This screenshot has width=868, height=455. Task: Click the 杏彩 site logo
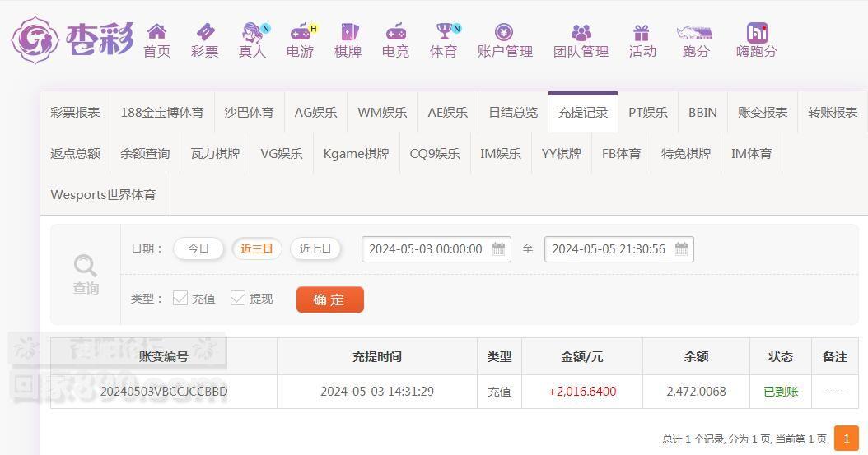(72, 39)
